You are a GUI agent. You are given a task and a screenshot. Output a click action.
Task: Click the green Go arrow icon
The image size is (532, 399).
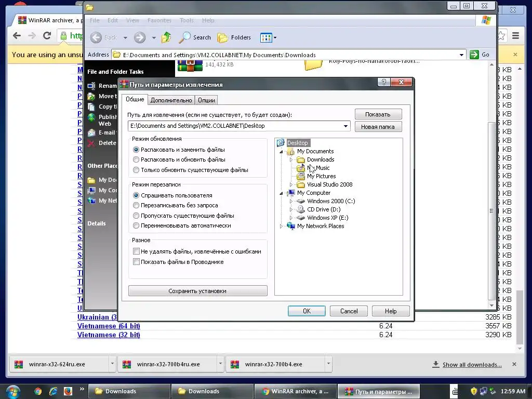click(x=474, y=54)
